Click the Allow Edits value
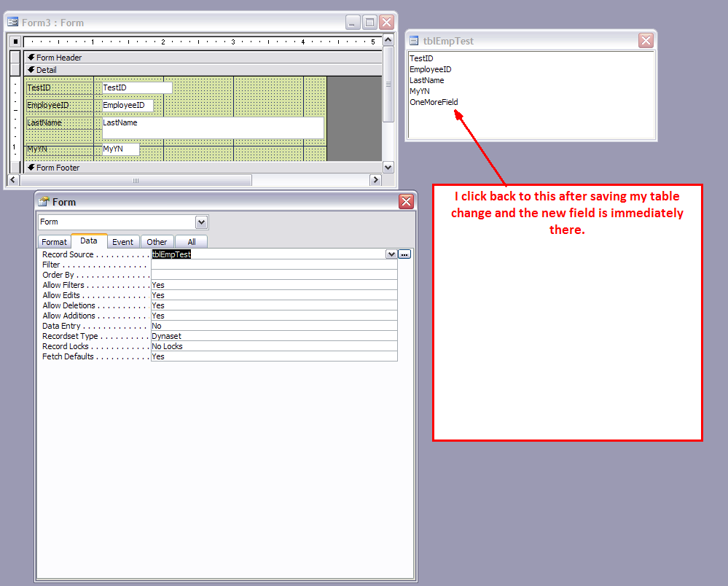This screenshot has width=728, height=586. 274,295
